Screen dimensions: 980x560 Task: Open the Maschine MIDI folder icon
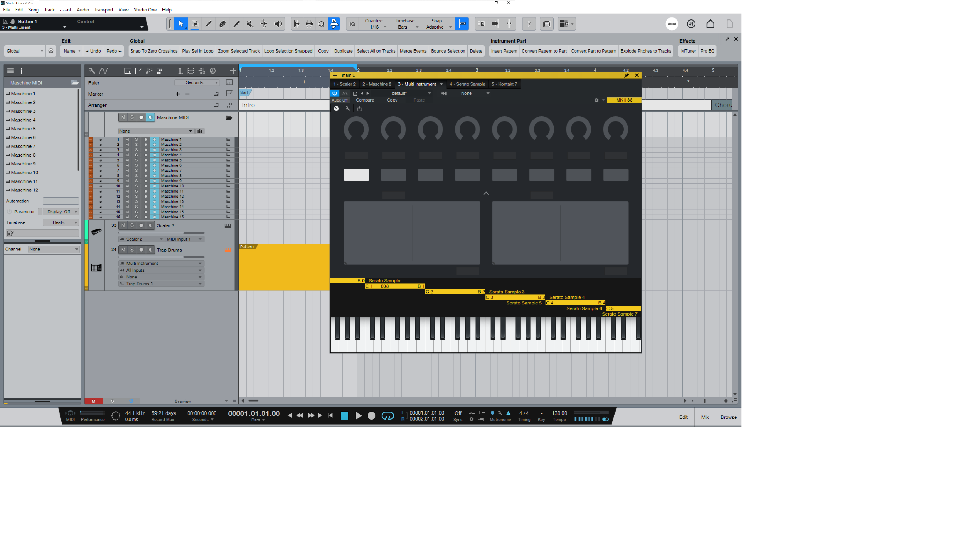pyautogui.click(x=229, y=118)
